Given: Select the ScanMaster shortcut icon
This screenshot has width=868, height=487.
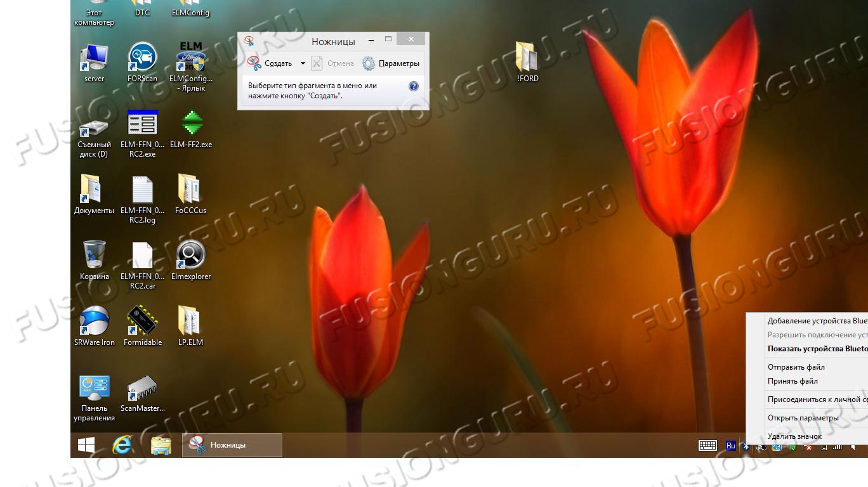Looking at the screenshot, I should (142, 393).
